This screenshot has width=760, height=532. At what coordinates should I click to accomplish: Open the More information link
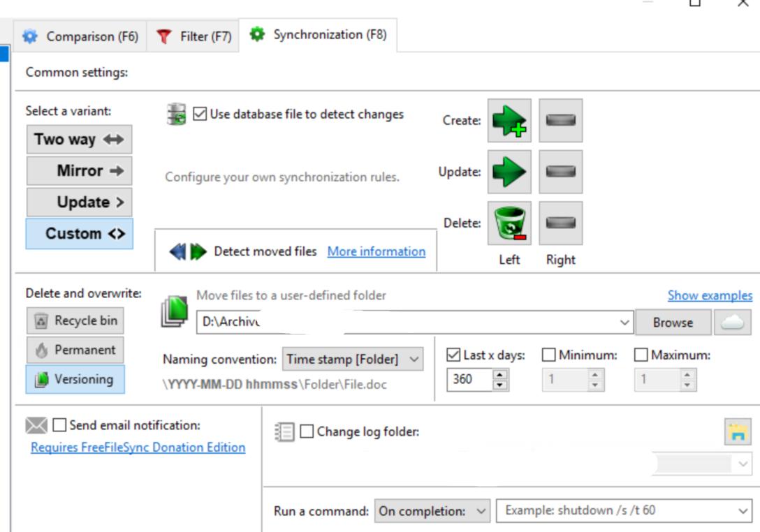pos(376,251)
